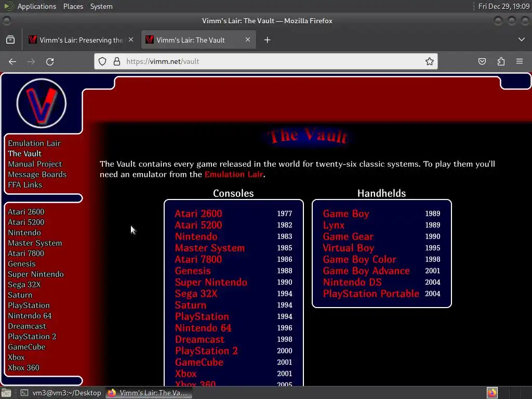Open Nintendo in the Consoles list
532x399 pixels.
coord(196,236)
